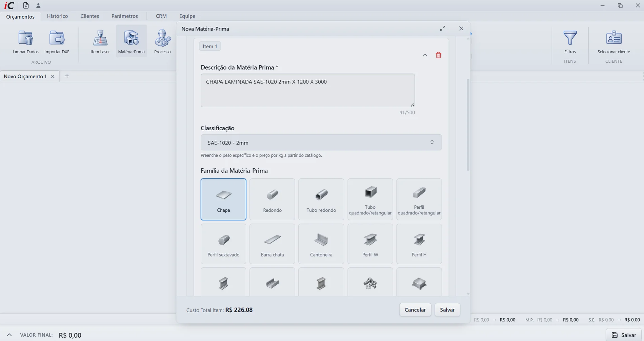644x341 pixels.
Task: Pick the Cantoneira family card
Action: [x=321, y=244]
